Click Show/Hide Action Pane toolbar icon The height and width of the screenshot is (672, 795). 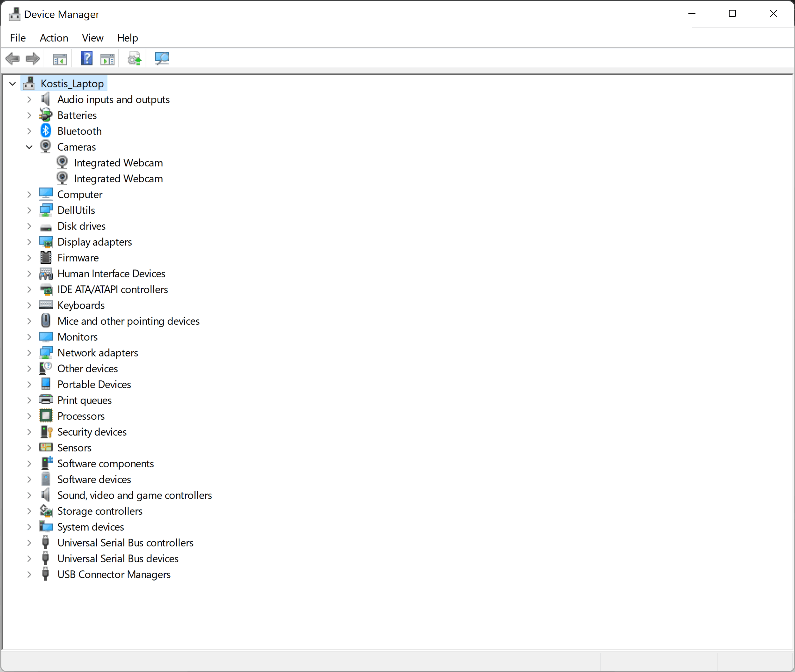[x=107, y=59]
